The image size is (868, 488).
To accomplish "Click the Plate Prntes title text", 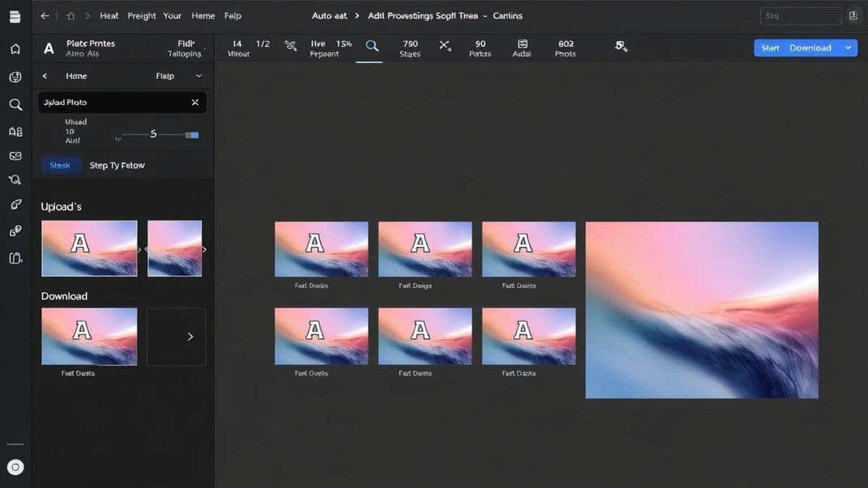I will (90, 43).
